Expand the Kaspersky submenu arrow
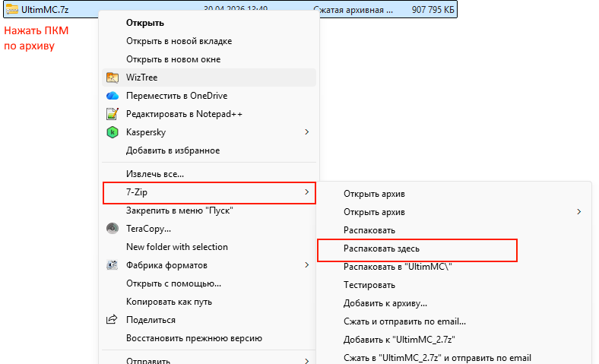The height and width of the screenshot is (364, 599). point(306,132)
